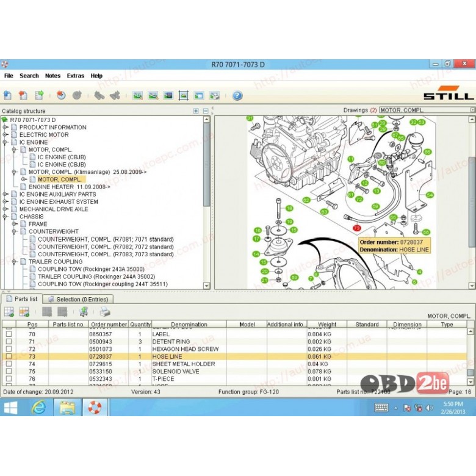
Task: Click the drawing zoom-in toolbar icon
Action: tap(137, 96)
